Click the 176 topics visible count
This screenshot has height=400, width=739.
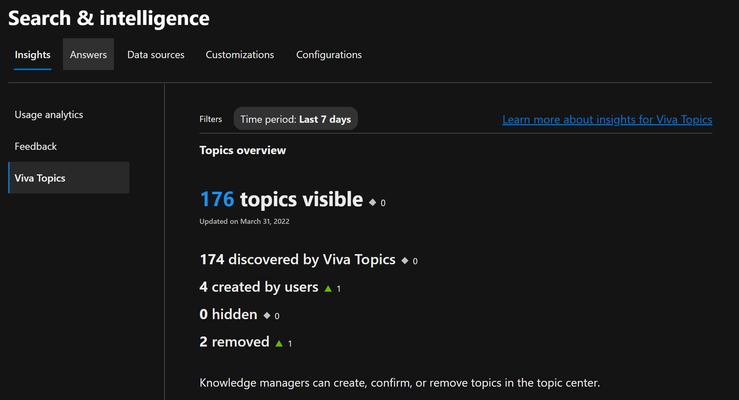coord(281,199)
